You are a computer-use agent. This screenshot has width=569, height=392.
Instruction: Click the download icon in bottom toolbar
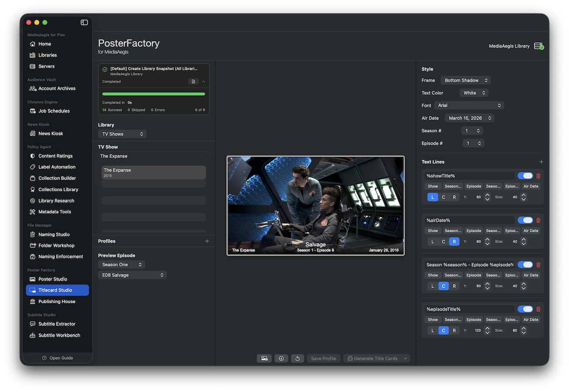pyautogui.click(x=281, y=358)
